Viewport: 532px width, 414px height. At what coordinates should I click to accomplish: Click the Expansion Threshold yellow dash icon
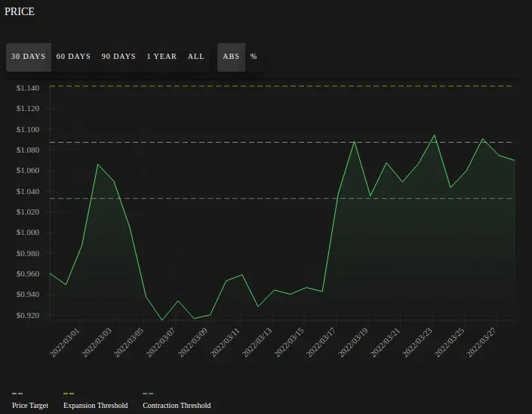[x=69, y=394]
